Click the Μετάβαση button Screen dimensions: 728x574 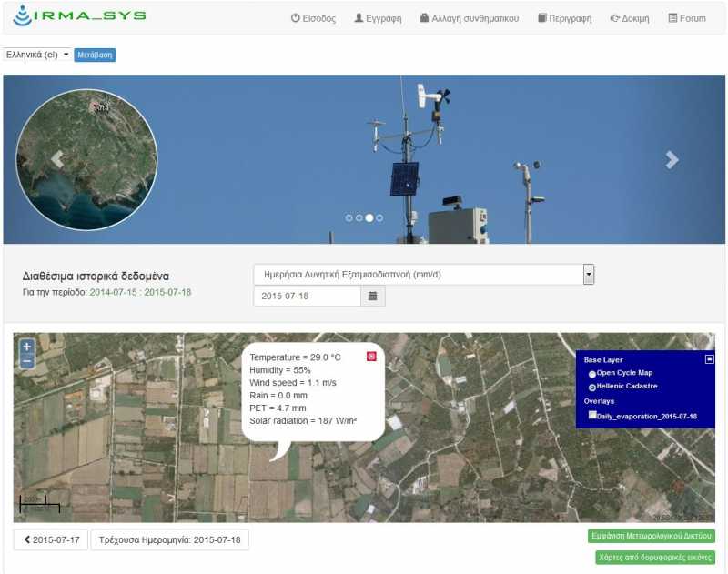coord(95,55)
